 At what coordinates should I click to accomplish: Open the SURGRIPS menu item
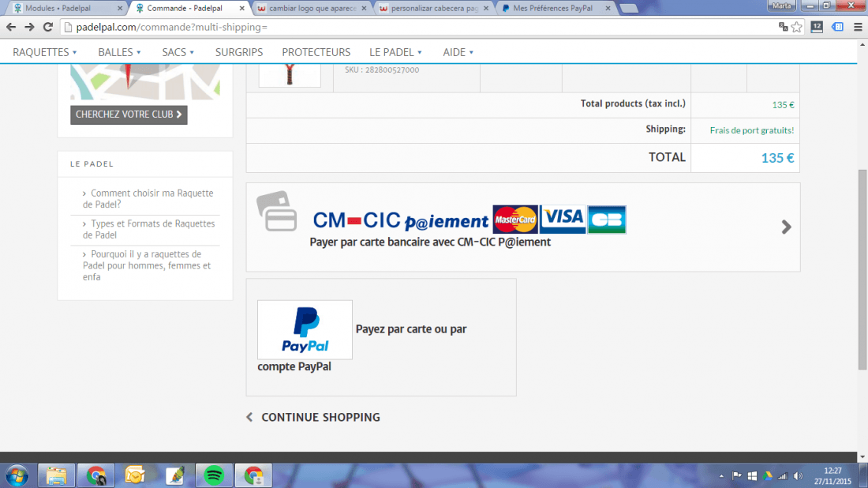[x=239, y=52]
